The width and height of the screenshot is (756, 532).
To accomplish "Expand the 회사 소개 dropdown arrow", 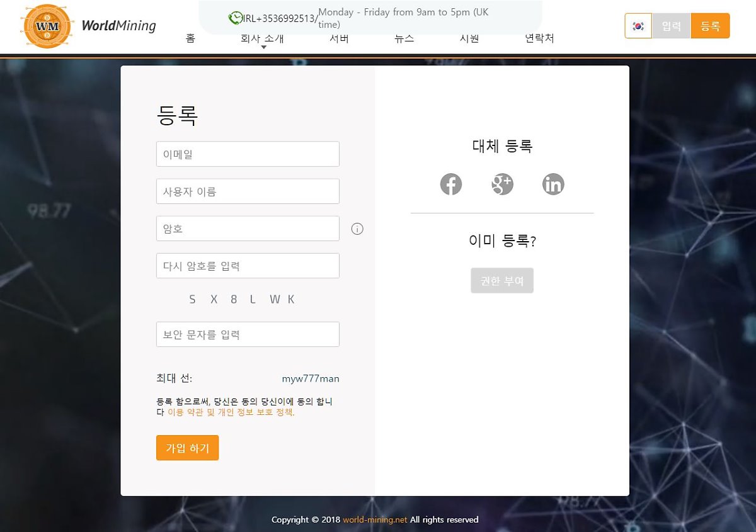I will click(x=263, y=47).
